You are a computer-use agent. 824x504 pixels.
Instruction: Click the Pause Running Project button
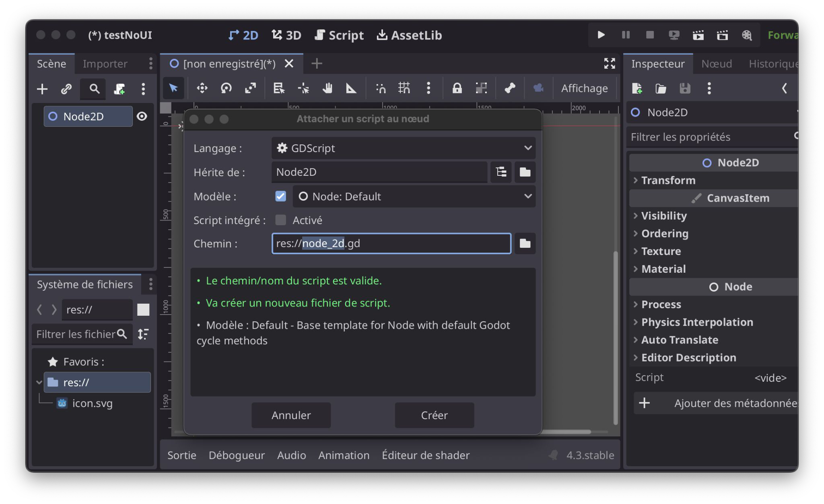[626, 35]
